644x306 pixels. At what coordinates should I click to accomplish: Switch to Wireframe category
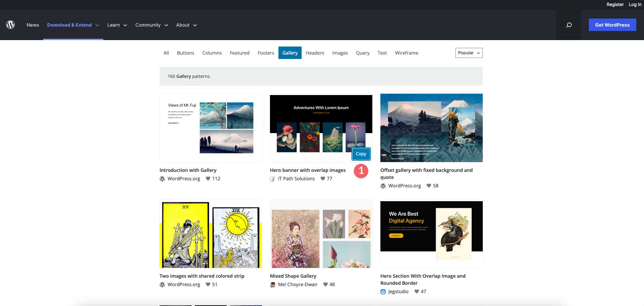point(407,53)
